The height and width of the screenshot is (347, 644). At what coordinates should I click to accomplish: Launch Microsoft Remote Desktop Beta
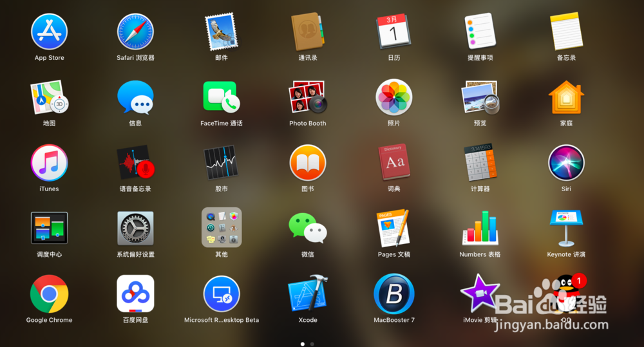222,294
